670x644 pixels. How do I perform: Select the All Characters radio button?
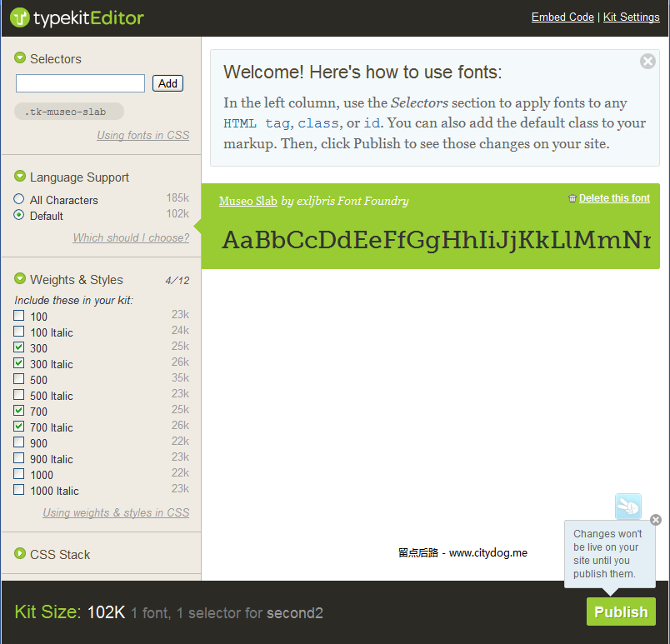pos(19,199)
